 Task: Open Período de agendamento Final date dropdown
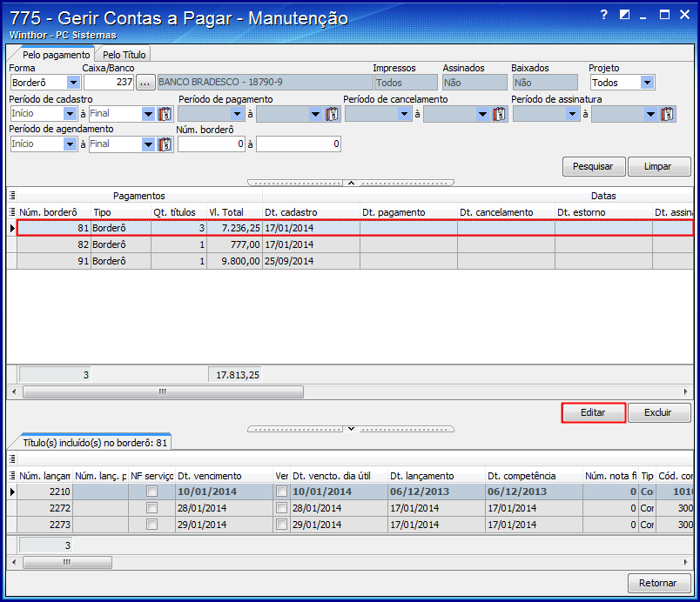click(148, 144)
